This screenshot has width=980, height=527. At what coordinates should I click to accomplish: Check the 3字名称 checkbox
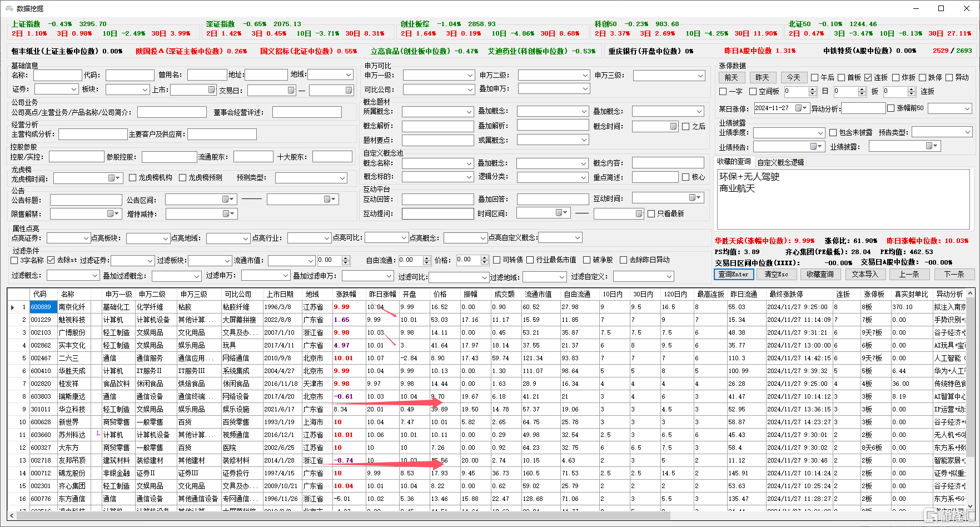click(14, 260)
